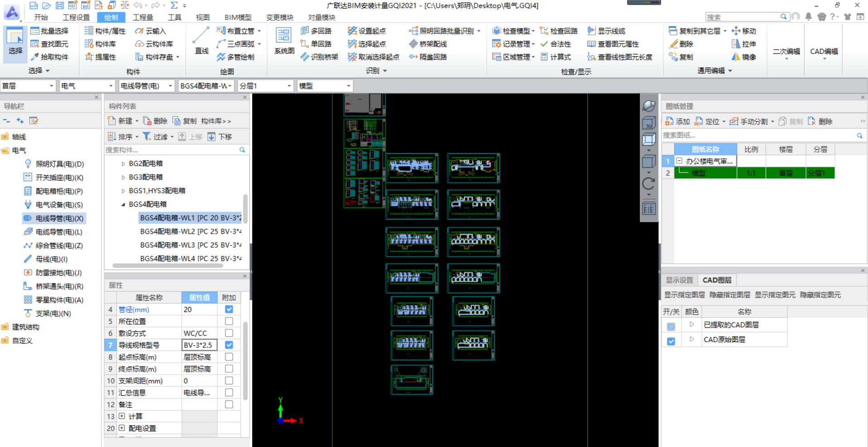The height and width of the screenshot is (447, 868).
Task: Click the 镜像 mirror tool
Action: (x=744, y=57)
